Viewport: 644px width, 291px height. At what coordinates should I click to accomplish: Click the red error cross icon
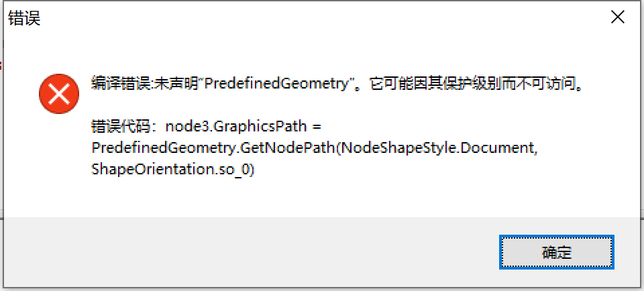(x=59, y=94)
